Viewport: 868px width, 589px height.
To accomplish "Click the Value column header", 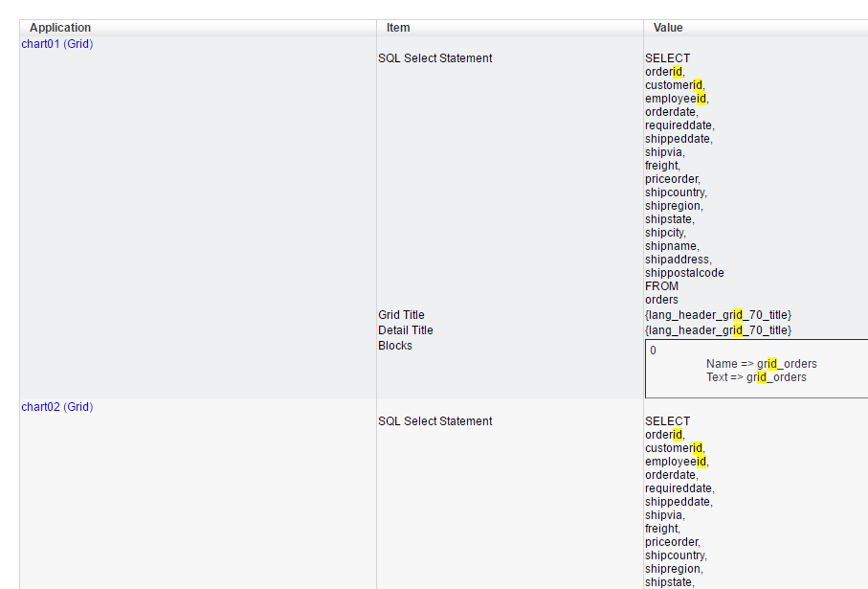I will pyautogui.click(x=668, y=28).
